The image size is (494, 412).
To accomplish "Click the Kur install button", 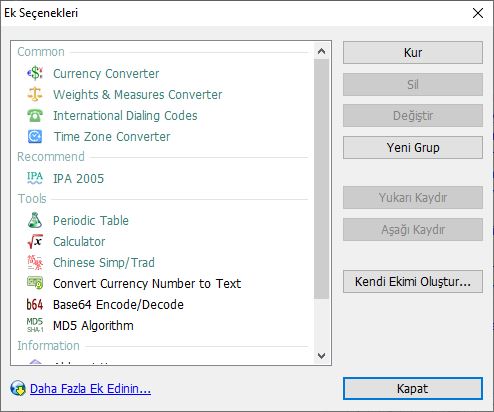I will coord(413,52).
